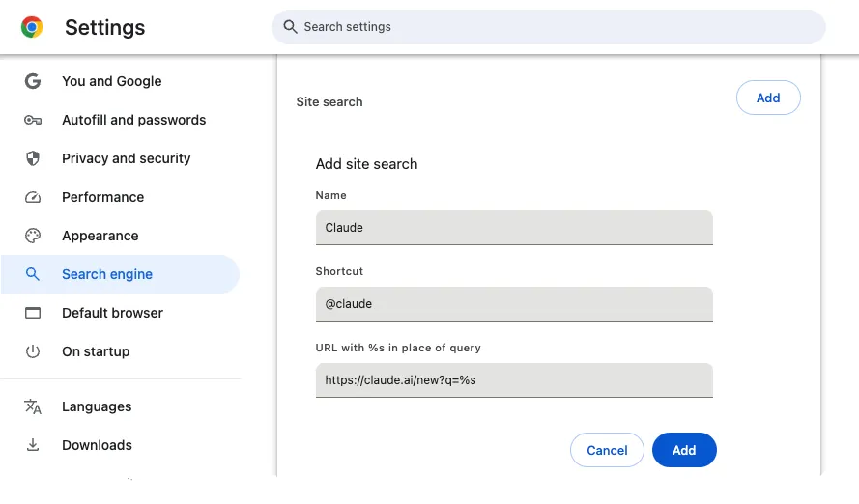Image resolution: width=859 pixels, height=504 pixels.
Task: Click the Name field label
Action: (x=330, y=195)
